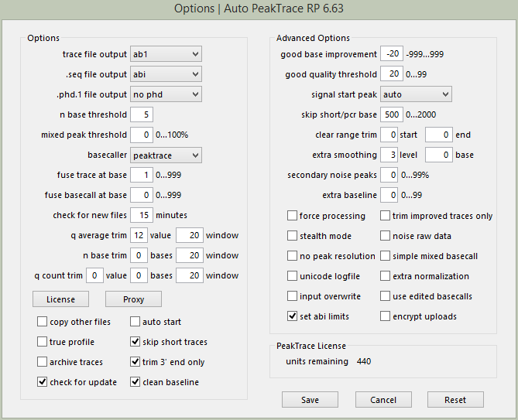Open the trace file output dropdown
518x420 pixels.
[166, 54]
